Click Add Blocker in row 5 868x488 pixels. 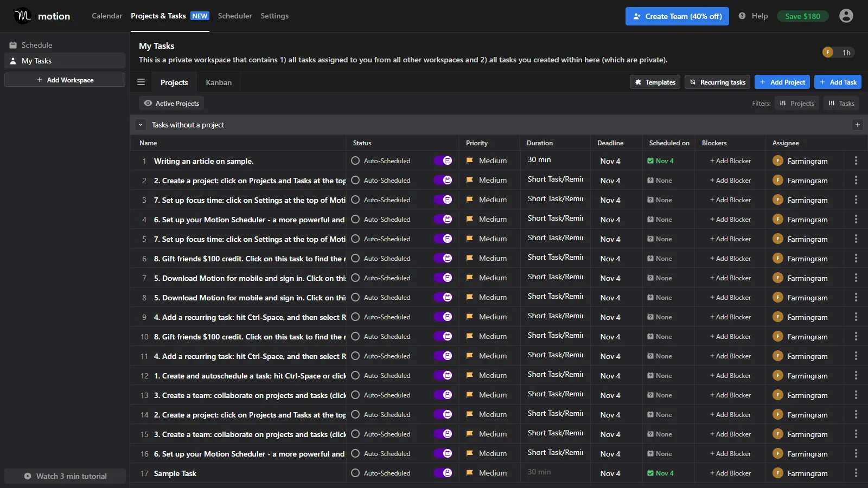pos(730,239)
